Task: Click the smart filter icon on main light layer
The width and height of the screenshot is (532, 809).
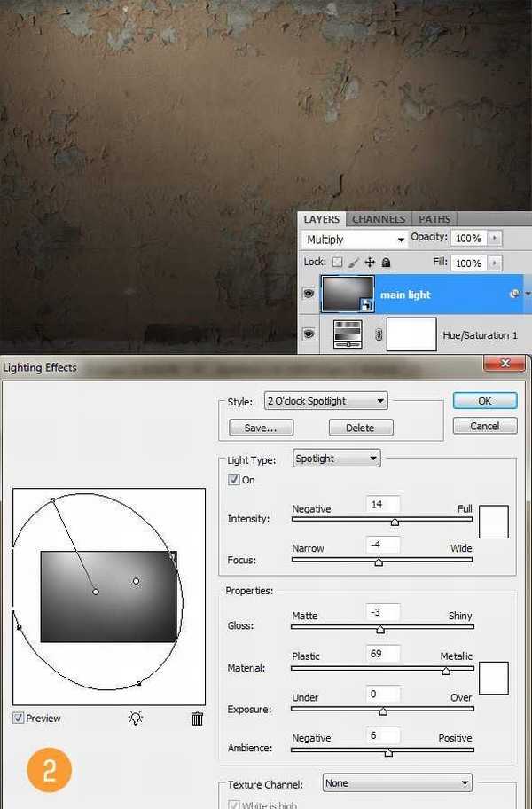Action: pyautogui.click(x=514, y=294)
